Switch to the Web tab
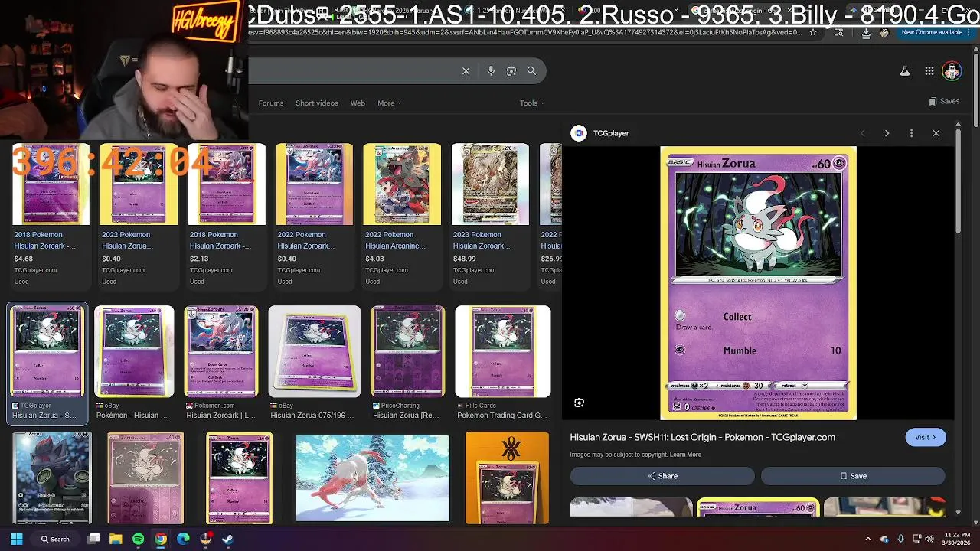Image resolution: width=980 pixels, height=551 pixels. point(358,103)
